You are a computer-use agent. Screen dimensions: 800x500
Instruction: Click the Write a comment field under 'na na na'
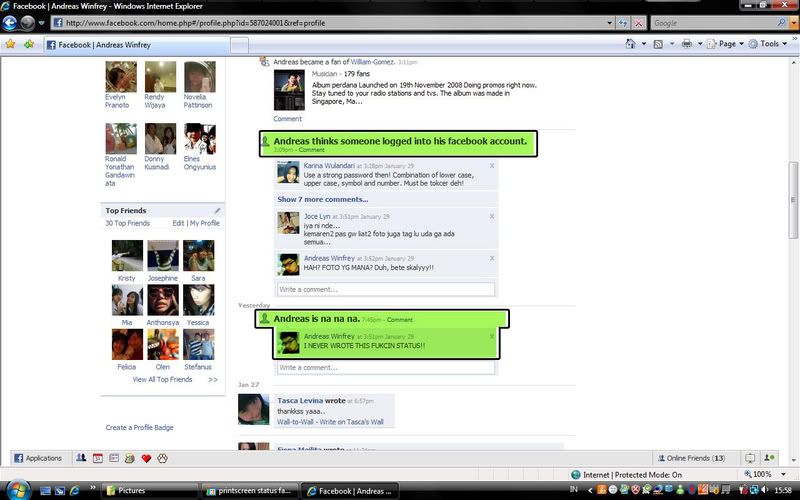click(x=386, y=367)
